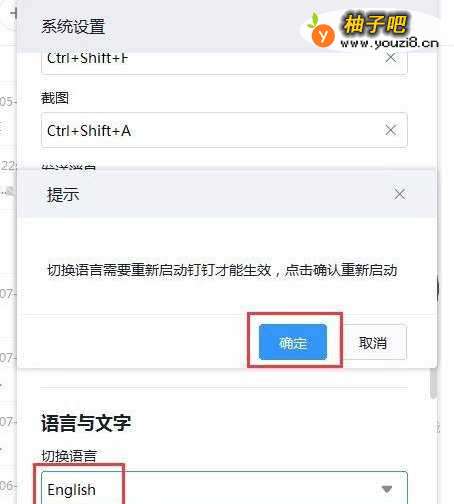The image size is (454, 504).
Task: Click the partially hidden 发送消息 label
Action: point(69,167)
